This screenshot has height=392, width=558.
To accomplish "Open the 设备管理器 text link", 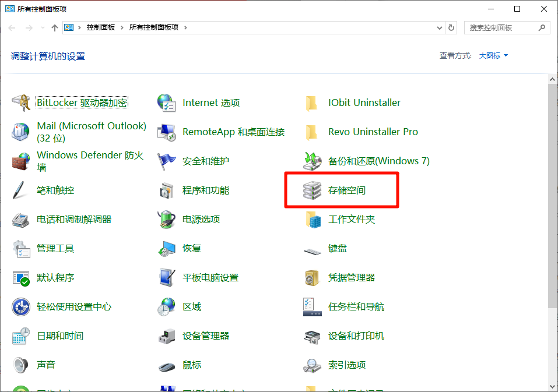I will pyautogui.click(x=206, y=336).
